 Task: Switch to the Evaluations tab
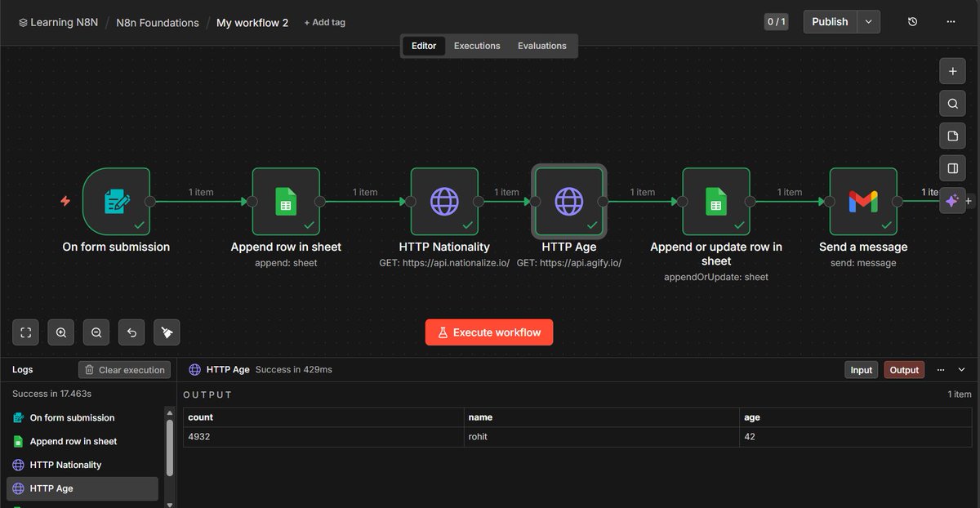[x=542, y=46]
